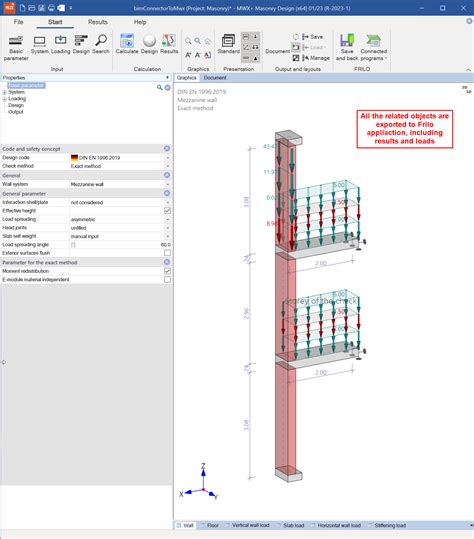
Task: Click first zoom magnifier in Graphics group
Action: (188, 41)
